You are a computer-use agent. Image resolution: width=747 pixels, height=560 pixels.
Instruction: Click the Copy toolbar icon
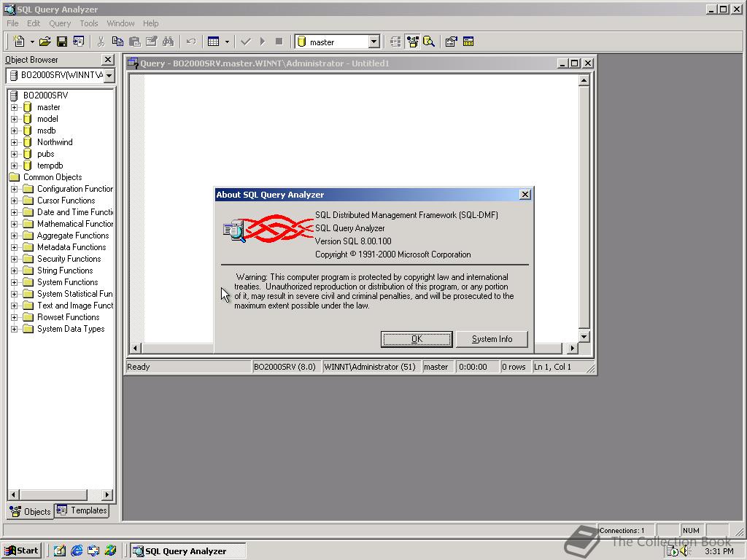tap(117, 42)
